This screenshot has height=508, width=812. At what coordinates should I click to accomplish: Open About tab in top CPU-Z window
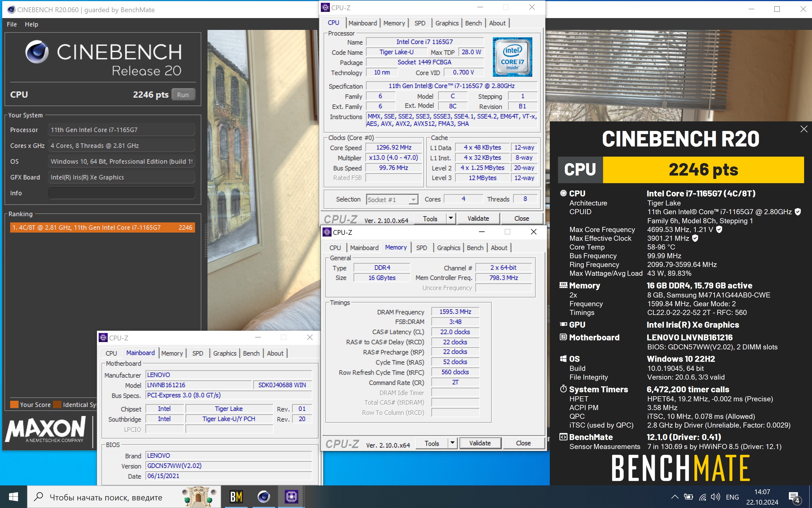[x=497, y=23]
